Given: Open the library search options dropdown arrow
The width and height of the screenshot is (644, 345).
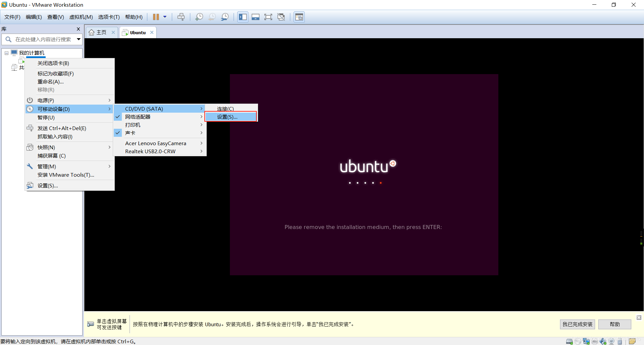Looking at the screenshot, I should (79, 39).
